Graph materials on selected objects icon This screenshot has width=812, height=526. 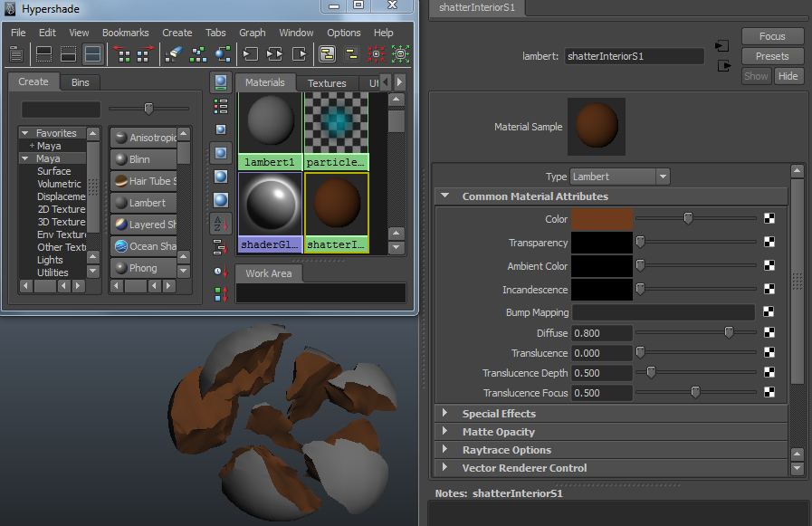pyautogui.click(x=223, y=54)
